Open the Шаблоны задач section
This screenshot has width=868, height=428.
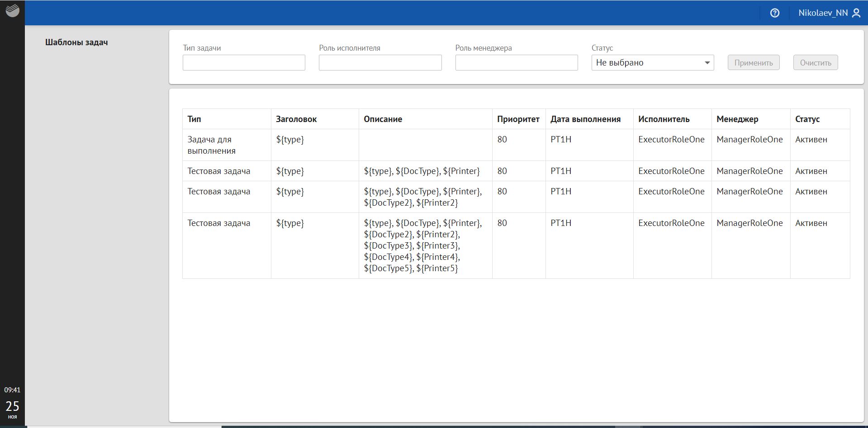coord(76,42)
